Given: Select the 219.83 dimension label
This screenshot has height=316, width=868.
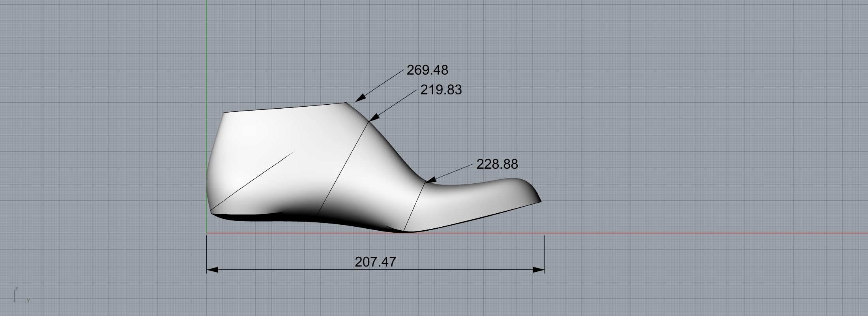Looking at the screenshot, I should point(441,90).
